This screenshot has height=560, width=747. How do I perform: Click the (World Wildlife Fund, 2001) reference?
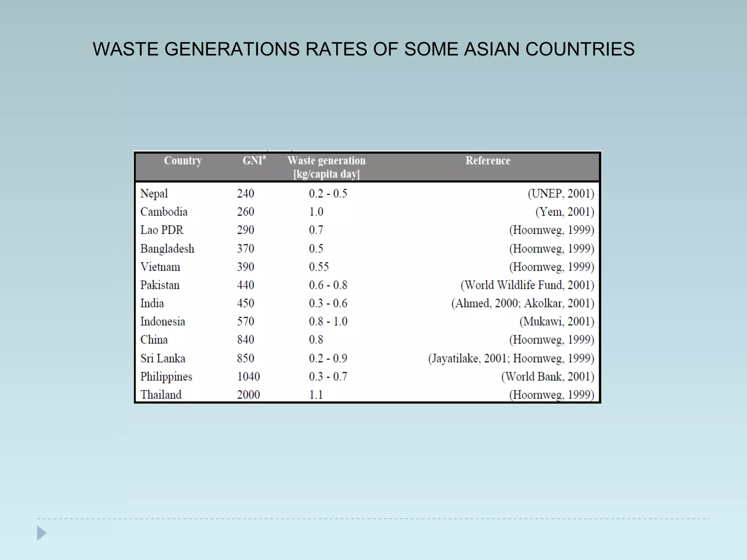point(527,285)
